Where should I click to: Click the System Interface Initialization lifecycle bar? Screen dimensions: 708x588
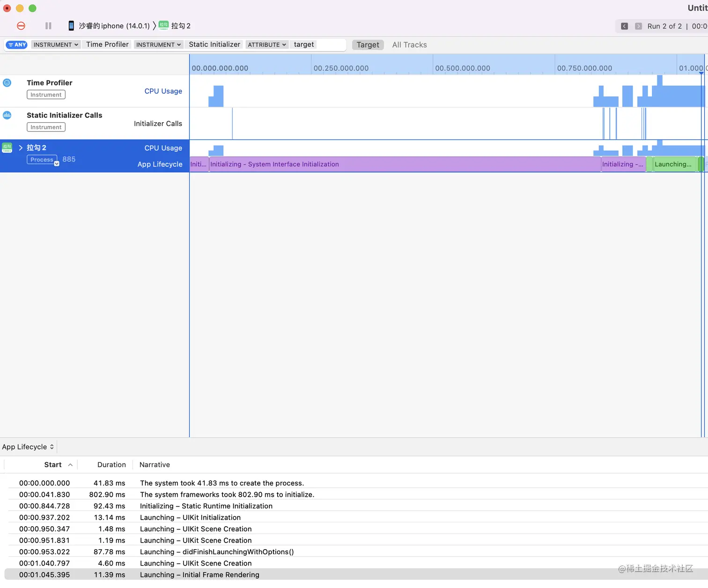click(x=405, y=164)
